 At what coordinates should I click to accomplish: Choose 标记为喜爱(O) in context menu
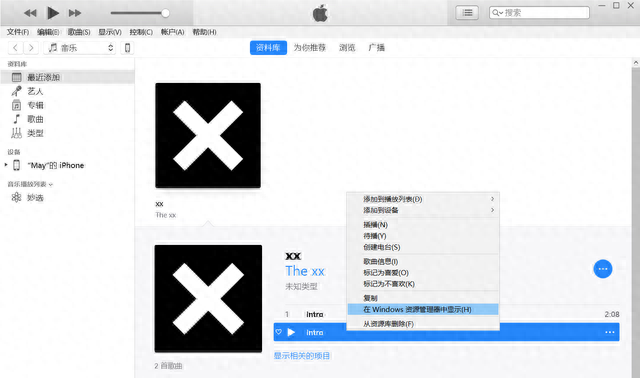tap(423, 273)
